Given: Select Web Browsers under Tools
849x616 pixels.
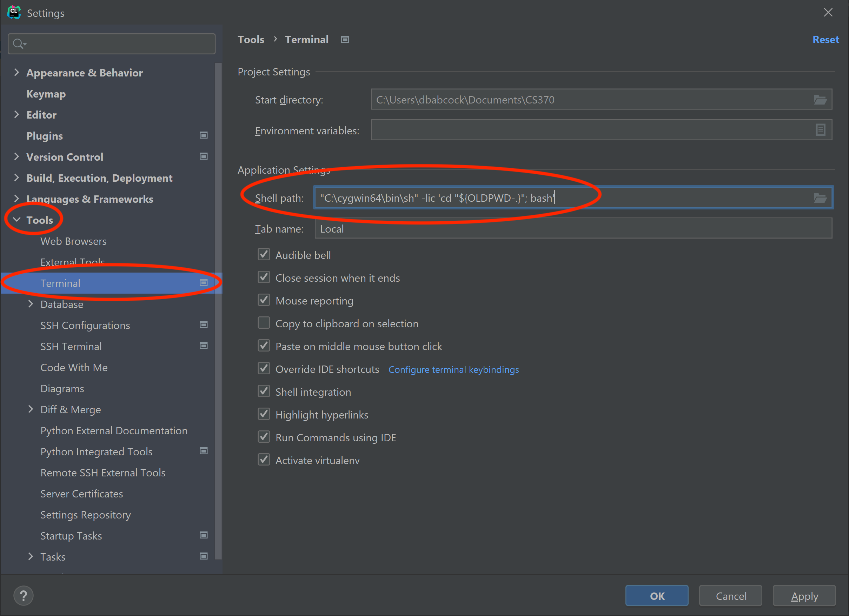Looking at the screenshot, I should point(73,241).
